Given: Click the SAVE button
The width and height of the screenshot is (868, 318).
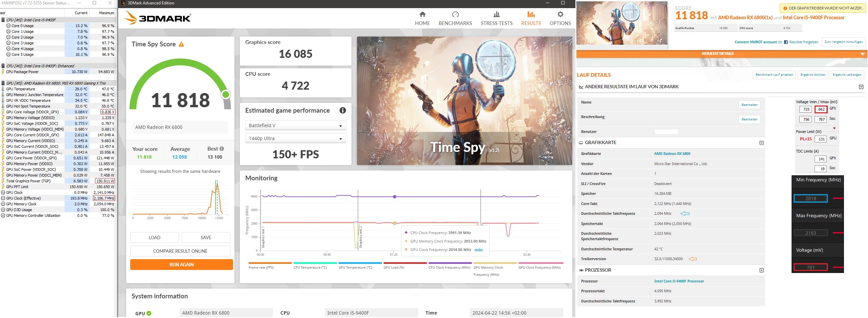Looking at the screenshot, I should tap(206, 237).
